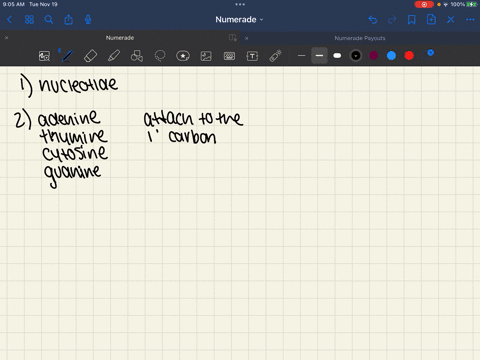Select the Highlighter tool

pos(114,56)
